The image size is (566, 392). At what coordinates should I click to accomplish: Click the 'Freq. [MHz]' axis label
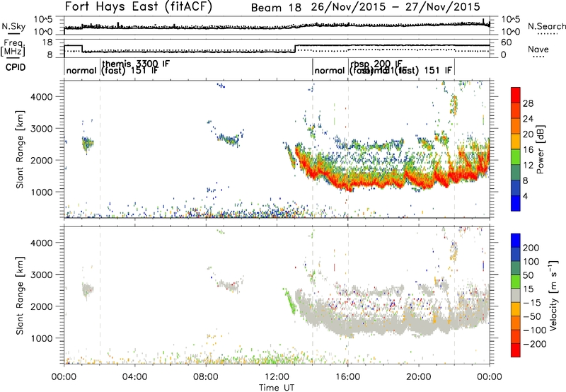[x=13, y=47]
